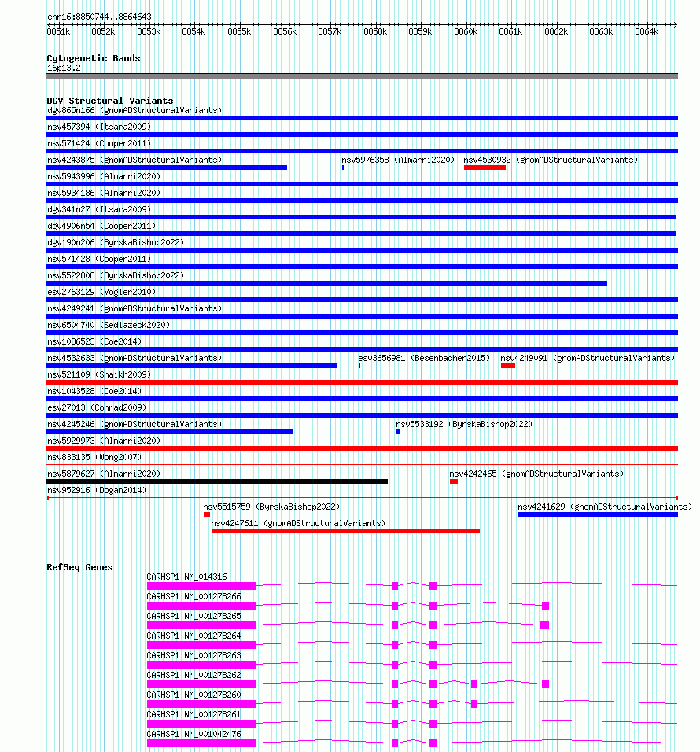Open nsv1043528 (Coe2014) label
This screenshot has height=752, width=700.
point(94,392)
